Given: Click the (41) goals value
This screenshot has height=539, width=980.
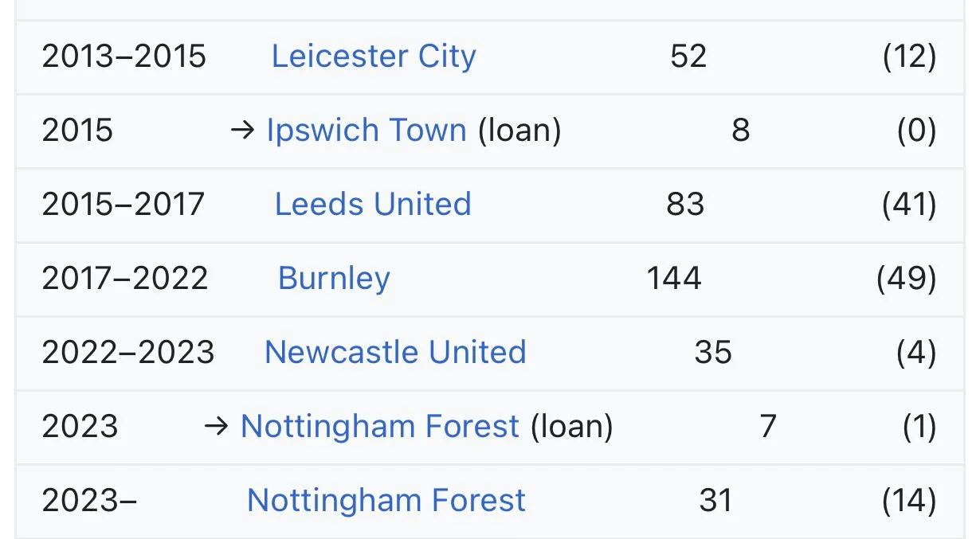Looking at the screenshot, I should coord(909,205).
